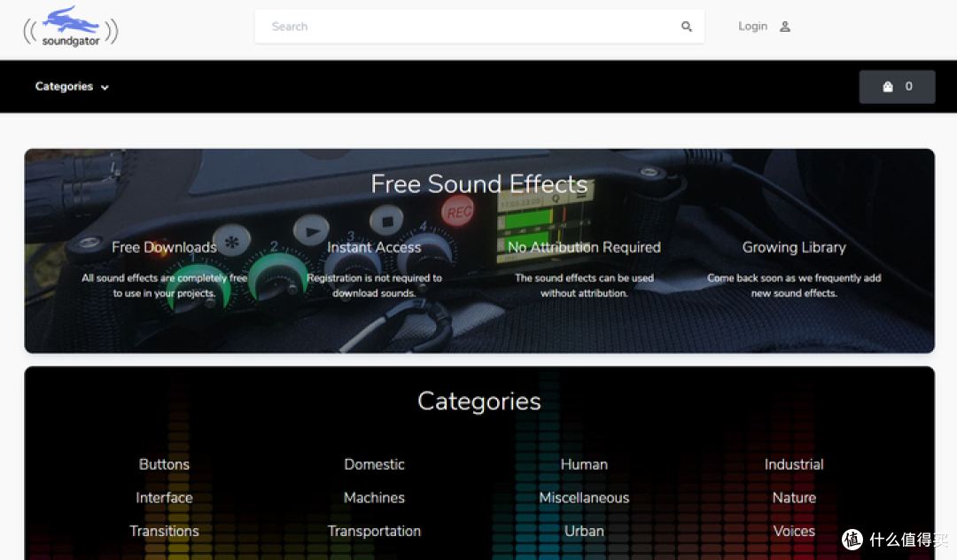This screenshot has width=957, height=560.
Task: Click the user profile icon beside Login
Action: 785,27
